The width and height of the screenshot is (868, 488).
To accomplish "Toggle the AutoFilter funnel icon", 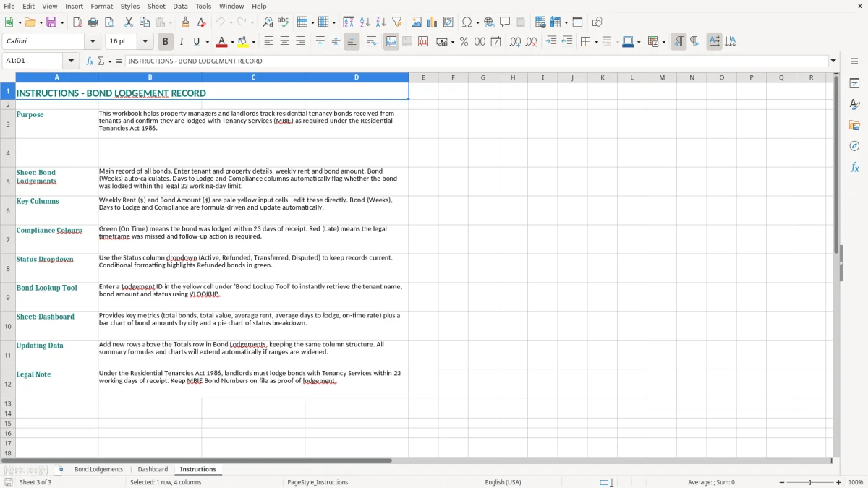I will pos(397,22).
